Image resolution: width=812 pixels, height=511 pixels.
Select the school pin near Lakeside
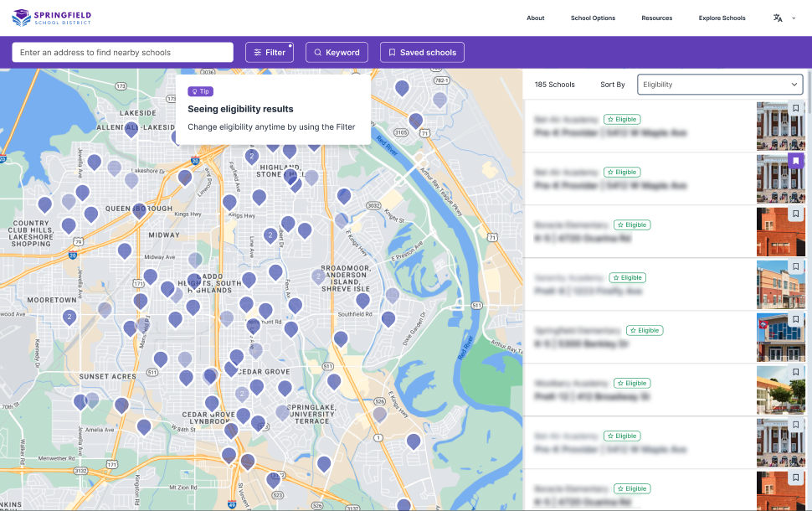(131, 129)
